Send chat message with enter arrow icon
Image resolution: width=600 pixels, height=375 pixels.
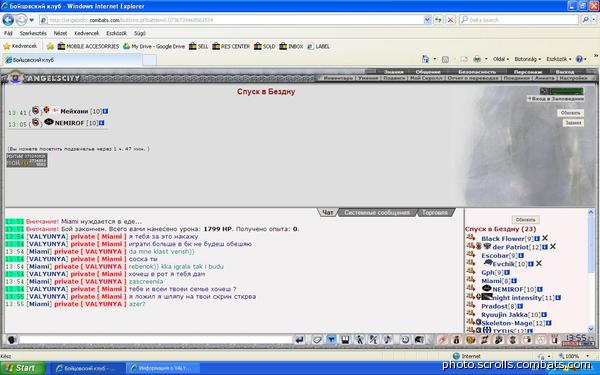pos(300,340)
